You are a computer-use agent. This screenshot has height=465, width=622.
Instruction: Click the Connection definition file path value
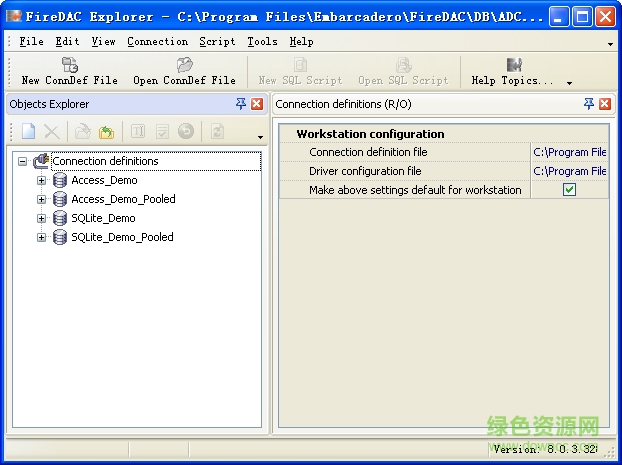[570, 152]
